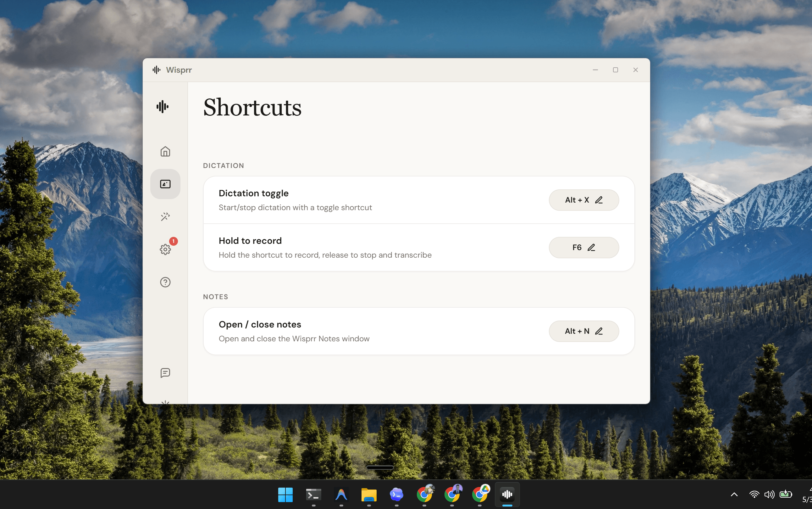Click the 'Dictation toggle' row title
The width and height of the screenshot is (812, 509).
(254, 193)
